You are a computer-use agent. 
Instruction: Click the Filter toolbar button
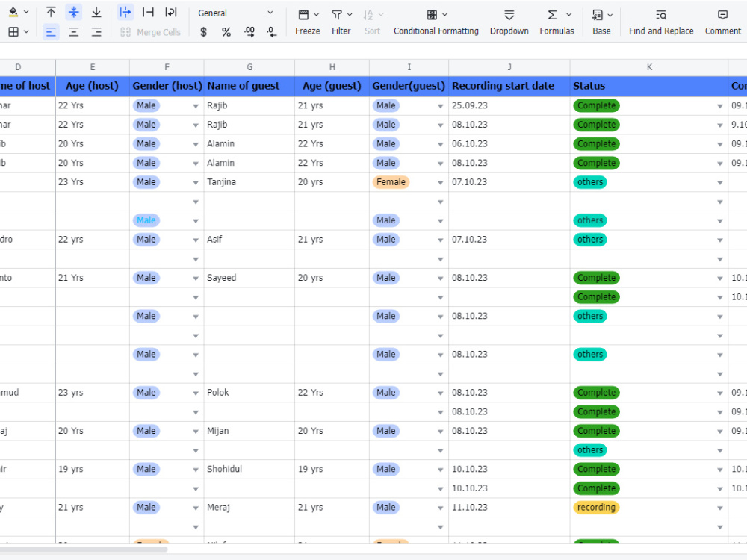pyautogui.click(x=341, y=22)
